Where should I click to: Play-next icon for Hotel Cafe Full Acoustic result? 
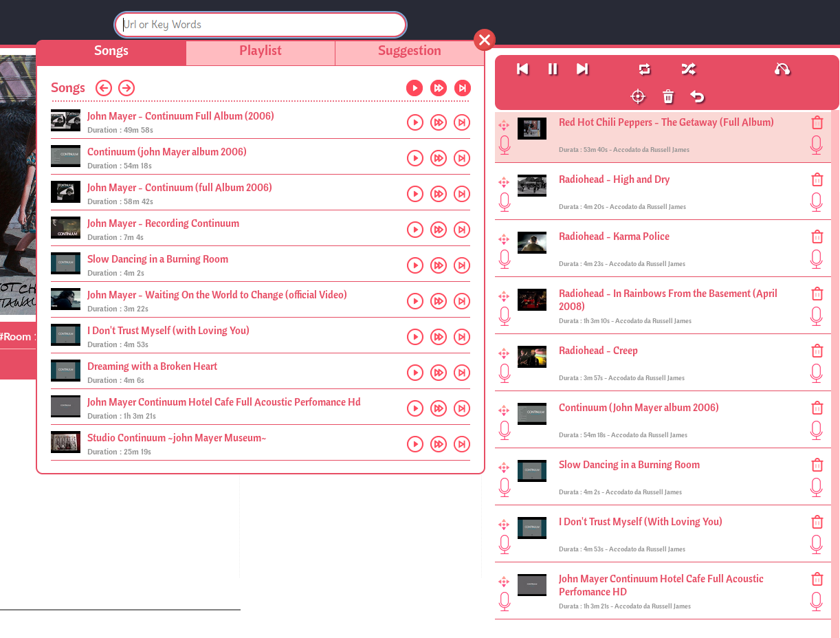(x=462, y=408)
